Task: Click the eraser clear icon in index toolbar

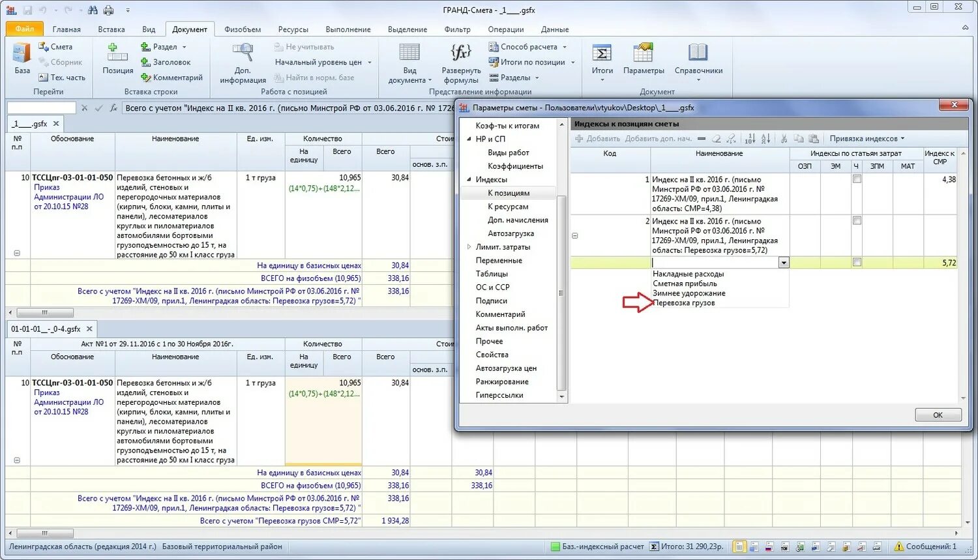Action: (x=717, y=139)
